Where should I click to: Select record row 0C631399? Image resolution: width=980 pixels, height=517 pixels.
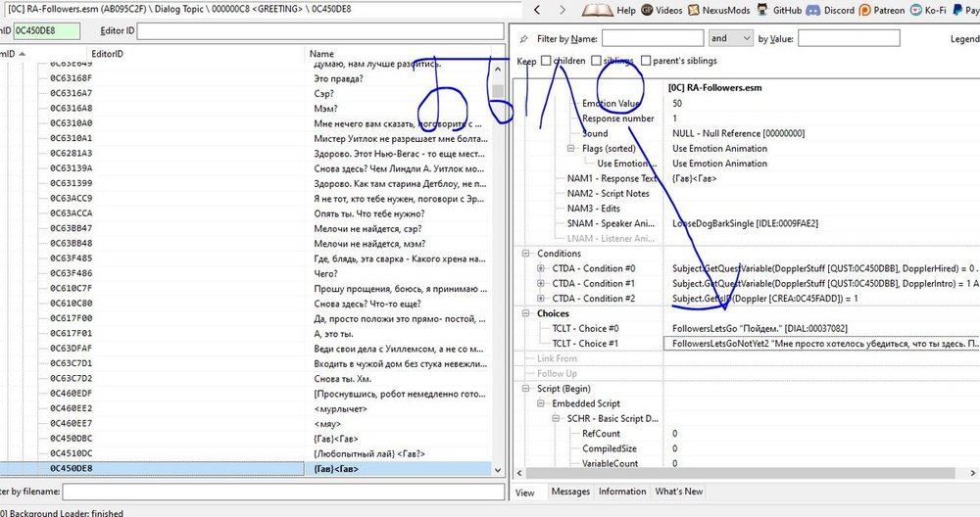click(246, 183)
